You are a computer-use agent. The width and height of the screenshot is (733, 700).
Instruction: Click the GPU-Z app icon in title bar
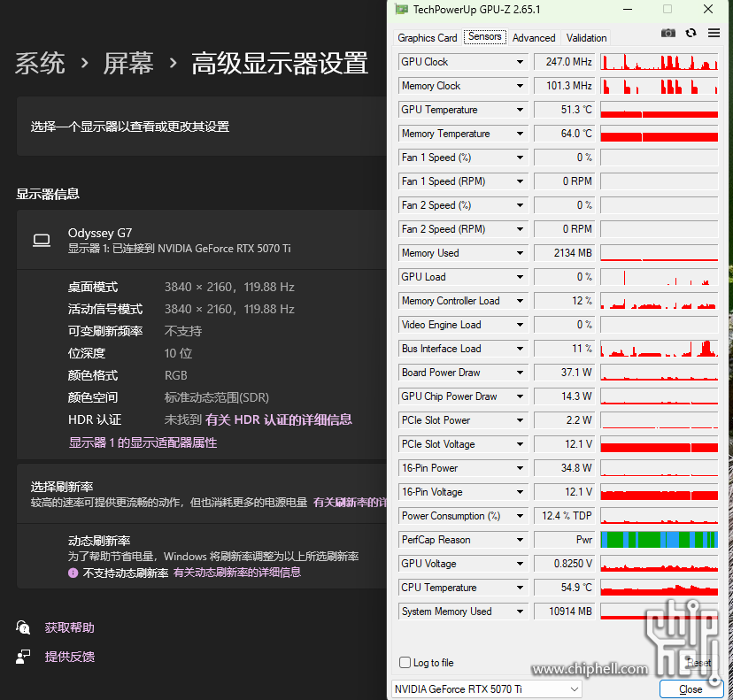[402, 10]
